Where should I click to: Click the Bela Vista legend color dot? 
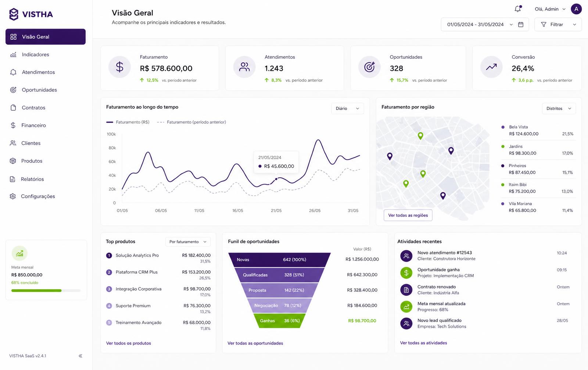click(503, 127)
